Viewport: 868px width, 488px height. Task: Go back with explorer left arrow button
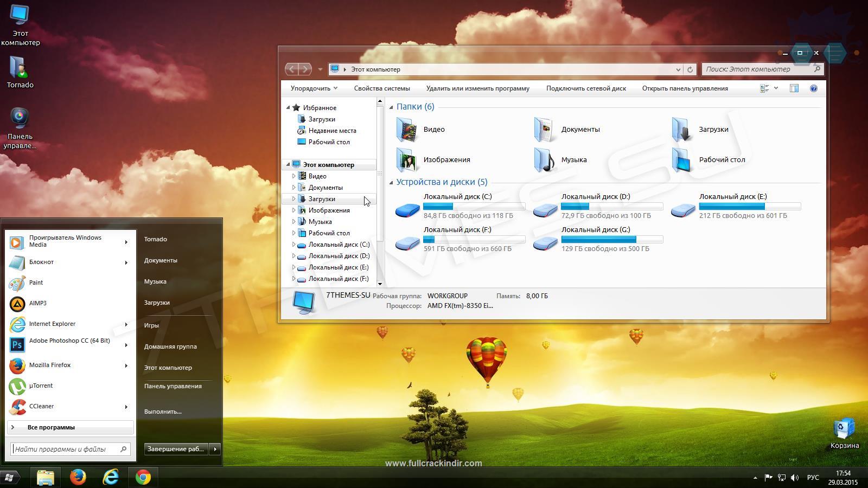point(292,69)
